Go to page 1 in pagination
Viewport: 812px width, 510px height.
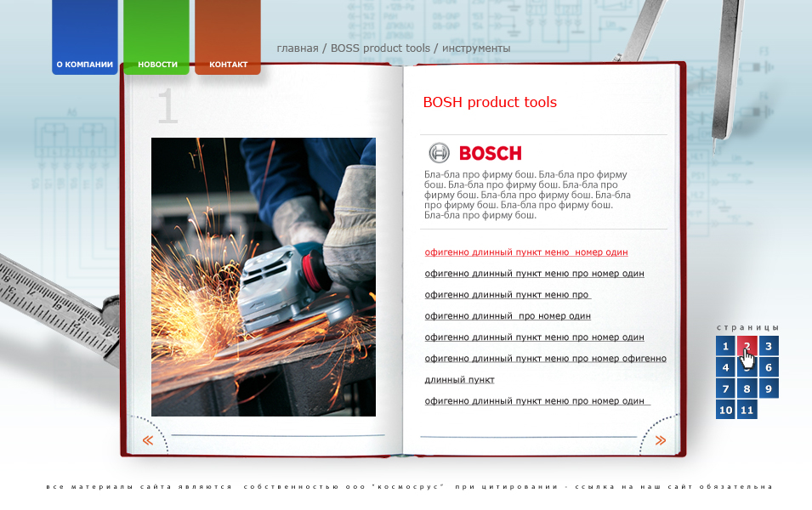click(725, 346)
